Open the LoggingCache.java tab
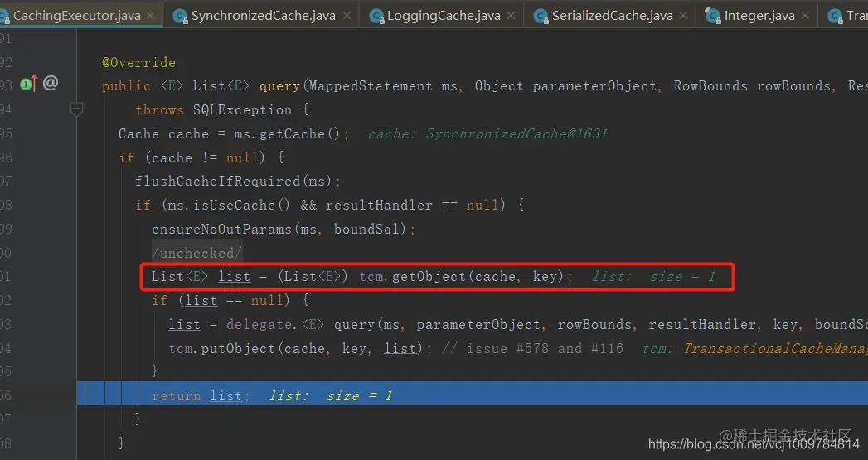 [444, 16]
